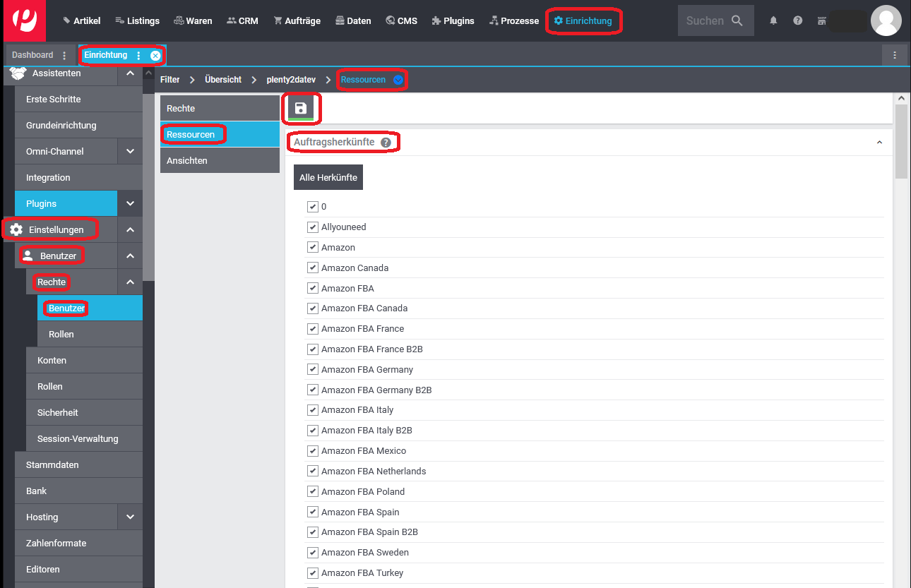Click the shop icon in top bar

pyautogui.click(x=821, y=21)
